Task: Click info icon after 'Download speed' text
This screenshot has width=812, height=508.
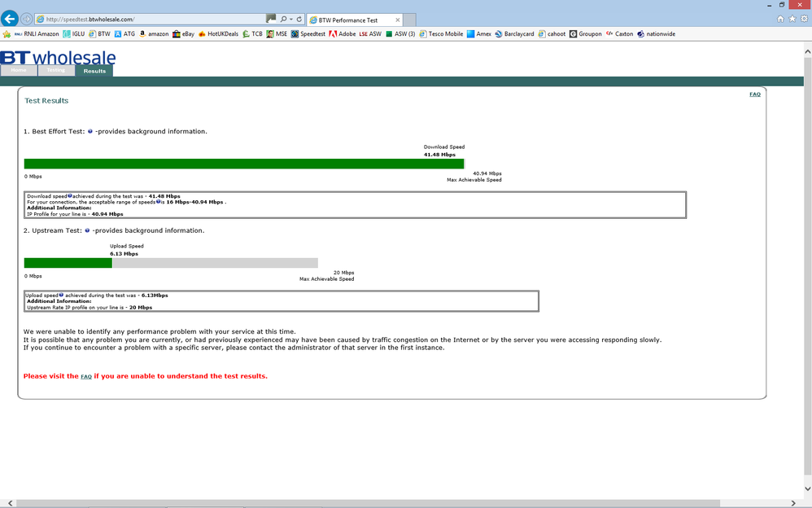Action: (x=70, y=196)
